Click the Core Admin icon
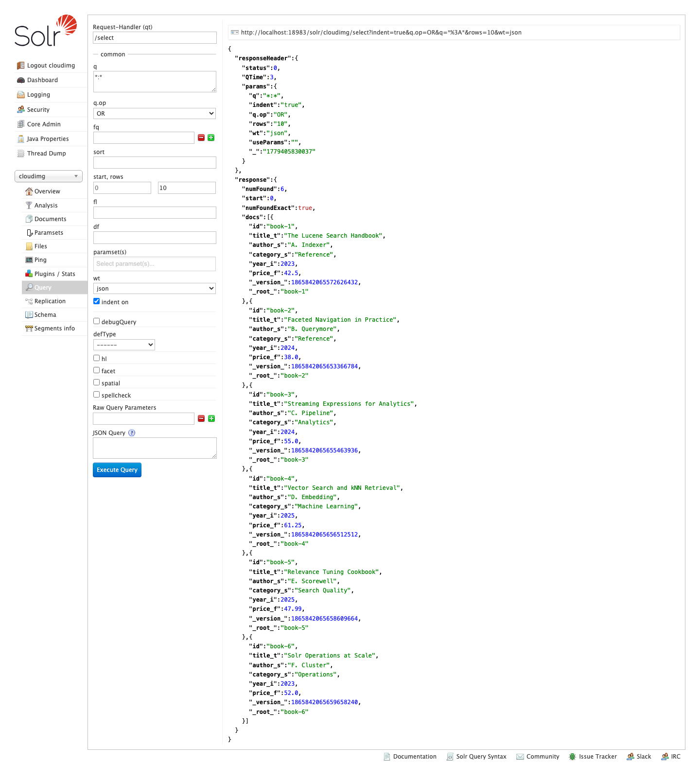This screenshot has width=700, height=779. (x=20, y=124)
